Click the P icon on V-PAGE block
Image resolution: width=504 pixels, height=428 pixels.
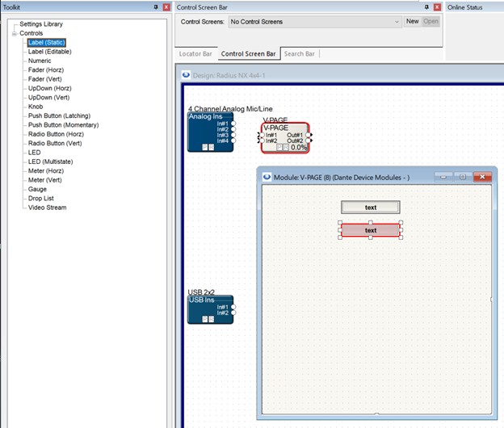(279, 147)
